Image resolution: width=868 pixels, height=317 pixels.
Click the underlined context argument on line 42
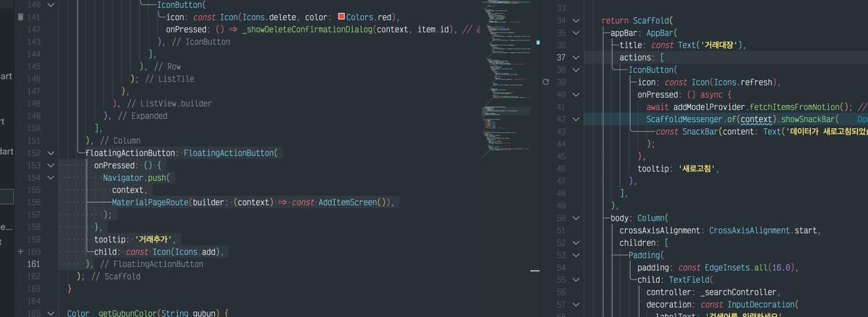click(x=758, y=119)
